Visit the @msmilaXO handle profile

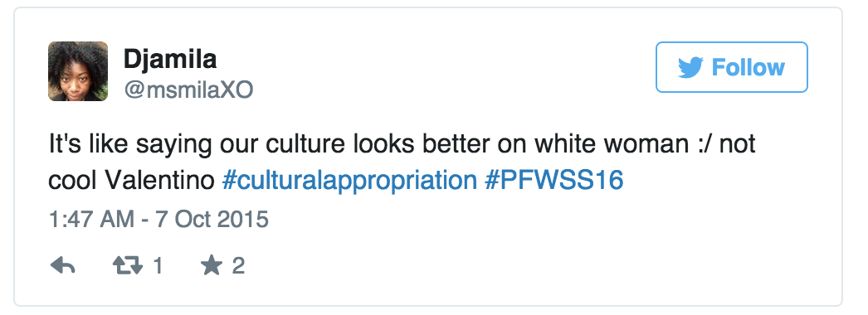[188, 90]
